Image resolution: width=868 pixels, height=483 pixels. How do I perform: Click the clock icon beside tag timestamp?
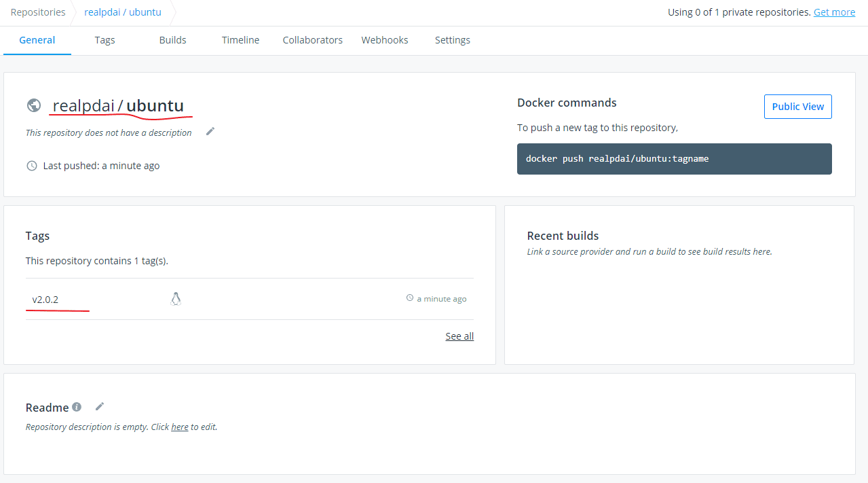click(x=410, y=298)
